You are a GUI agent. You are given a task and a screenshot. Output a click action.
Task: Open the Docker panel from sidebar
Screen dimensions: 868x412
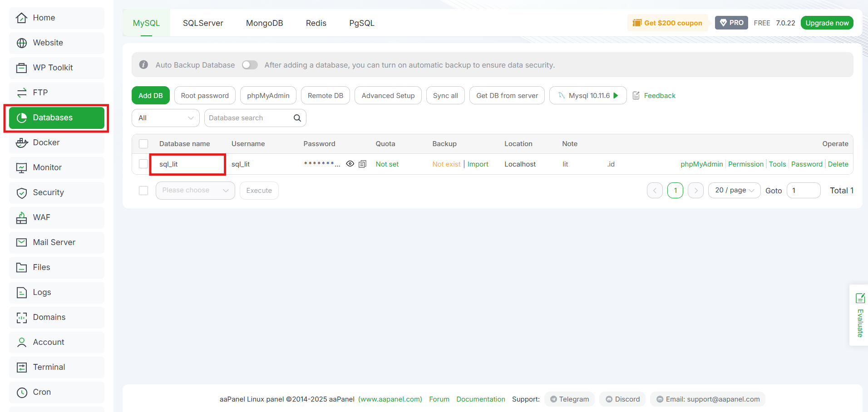pyautogui.click(x=46, y=142)
